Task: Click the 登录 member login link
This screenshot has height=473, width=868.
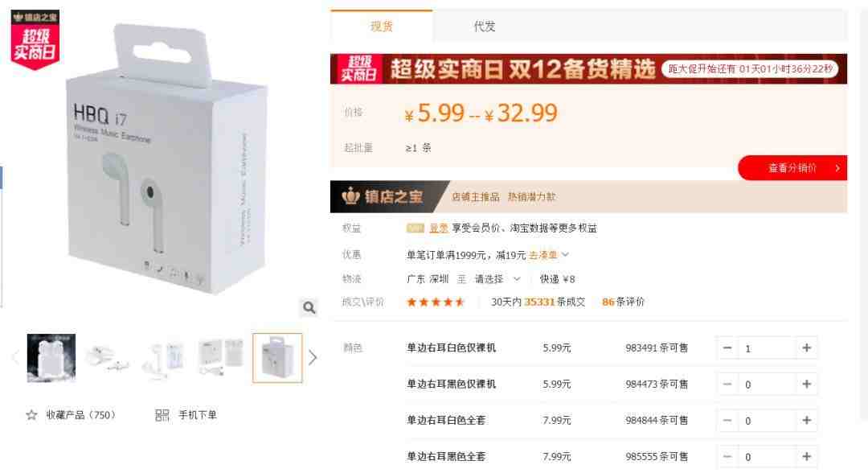Action: click(439, 228)
